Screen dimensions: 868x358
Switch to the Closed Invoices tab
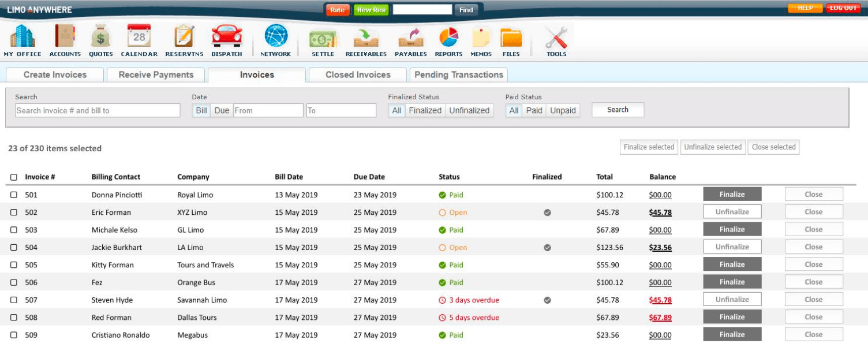click(358, 74)
